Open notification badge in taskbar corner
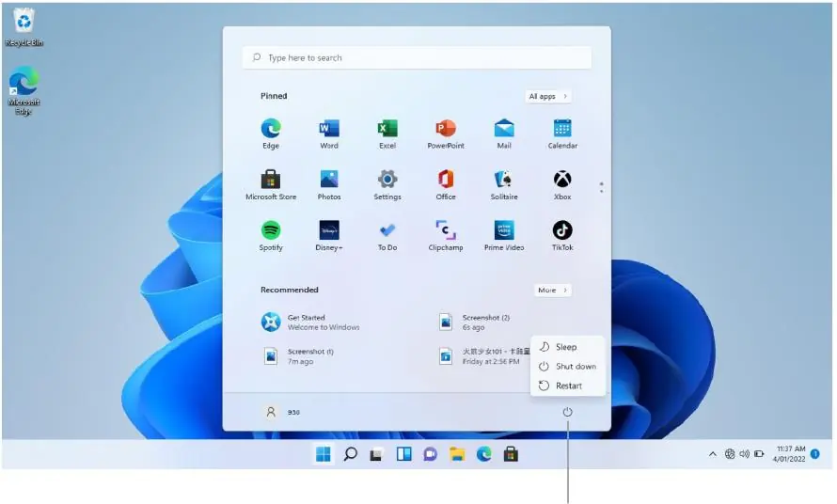 click(x=815, y=454)
